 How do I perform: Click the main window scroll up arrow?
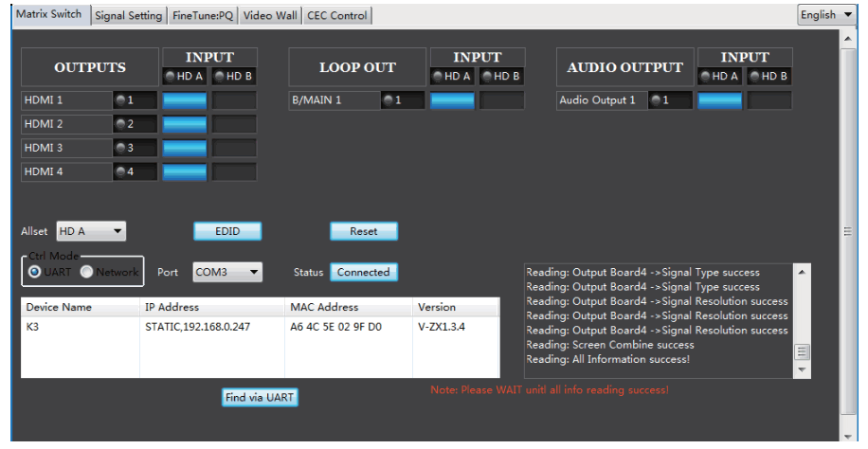tap(847, 38)
